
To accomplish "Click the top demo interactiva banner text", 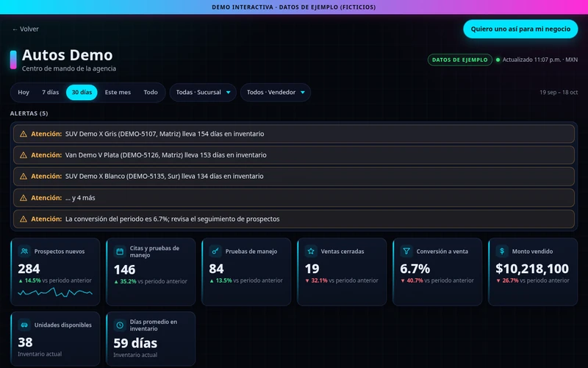I will (x=293, y=7).
